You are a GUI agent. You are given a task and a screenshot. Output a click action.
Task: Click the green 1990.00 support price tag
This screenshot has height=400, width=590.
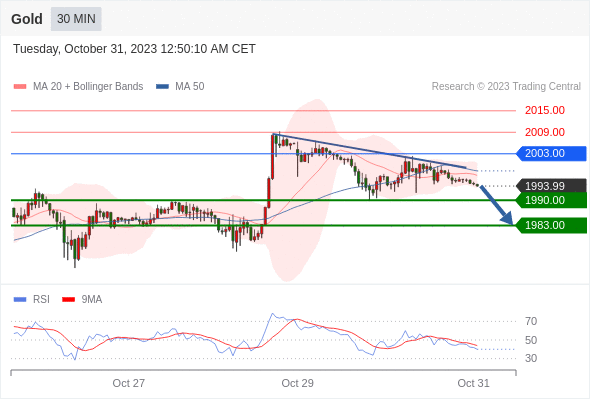[x=551, y=200]
